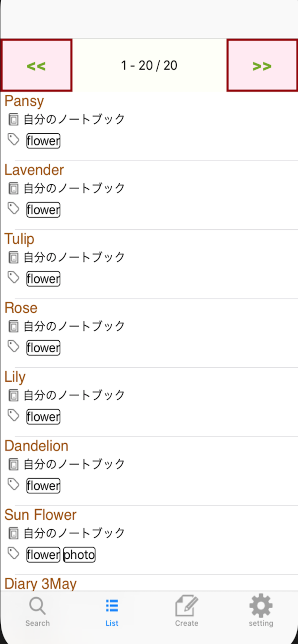Open the Rose note

point(21,308)
